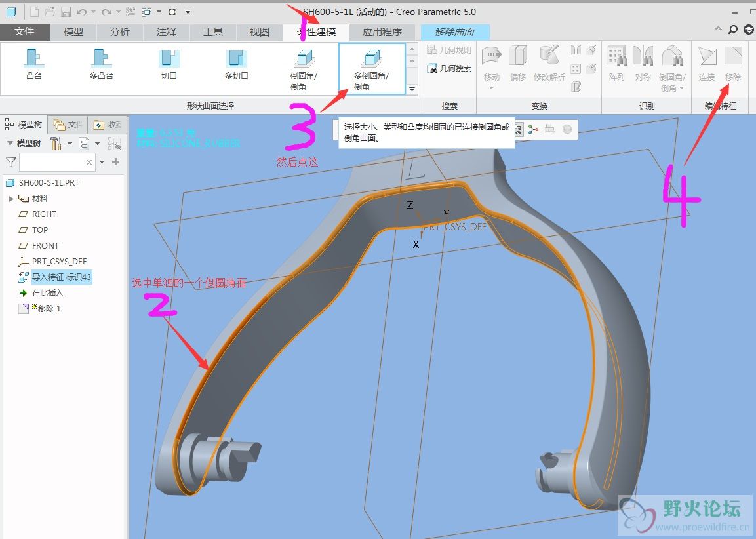The width and height of the screenshot is (756, 539).
Task: Open the Undo history dropdown arrow
Action: pos(93,12)
